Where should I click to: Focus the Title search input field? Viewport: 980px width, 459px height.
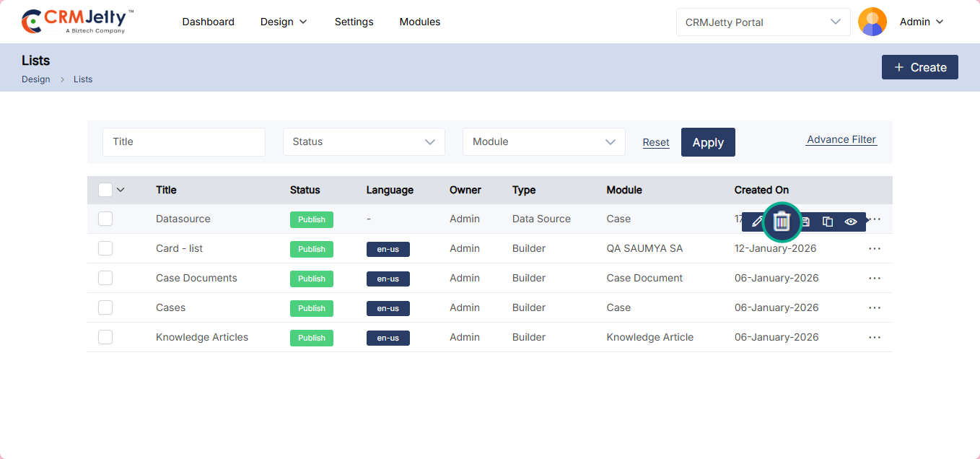click(184, 141)
